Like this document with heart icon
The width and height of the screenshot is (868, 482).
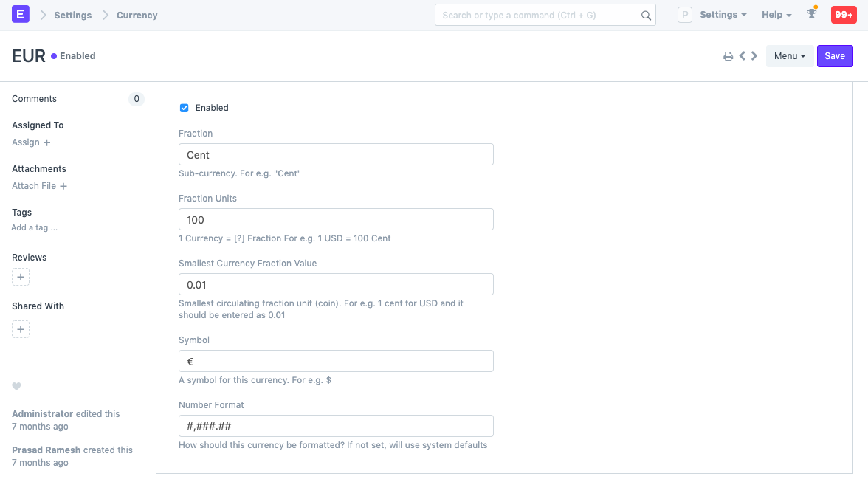point(16,387)
